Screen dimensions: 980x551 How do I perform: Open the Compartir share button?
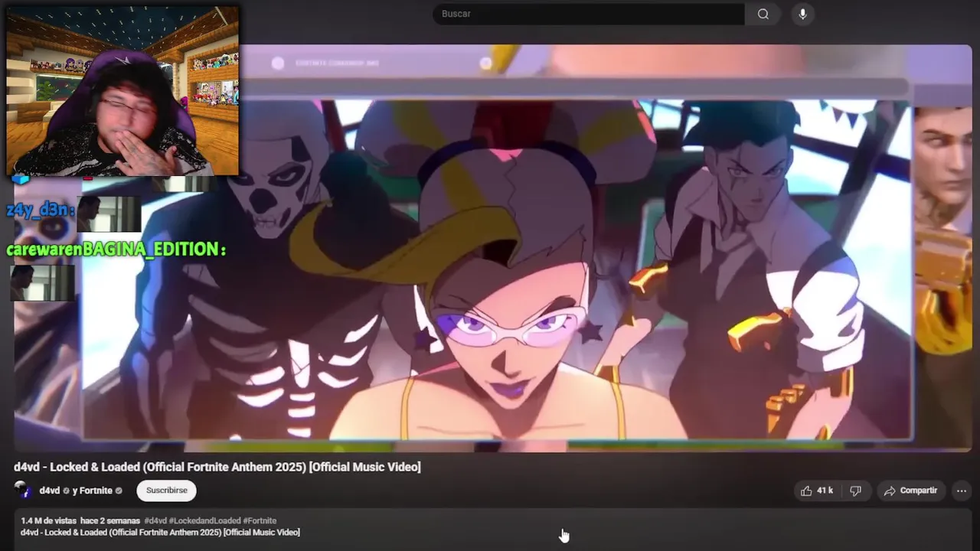[x=911, y=491]
